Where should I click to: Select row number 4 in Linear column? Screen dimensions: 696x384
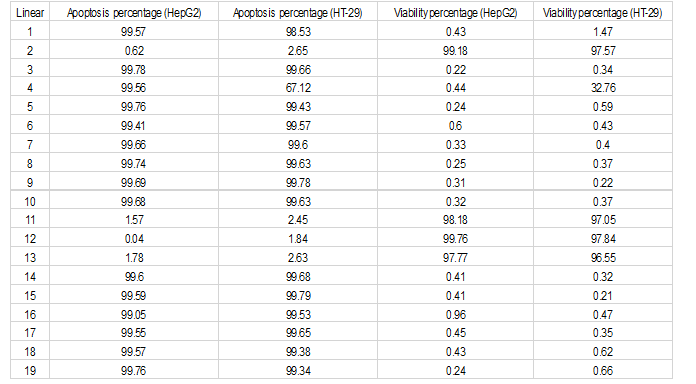pos(30,87)
